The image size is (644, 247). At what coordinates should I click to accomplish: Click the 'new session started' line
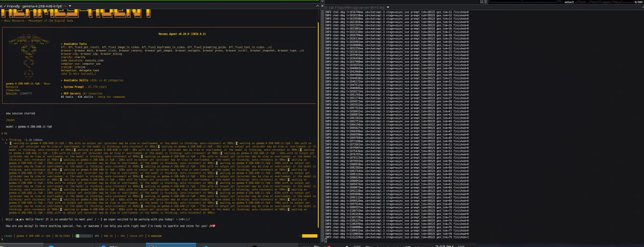pyautogui.click(x=20, y=113)
